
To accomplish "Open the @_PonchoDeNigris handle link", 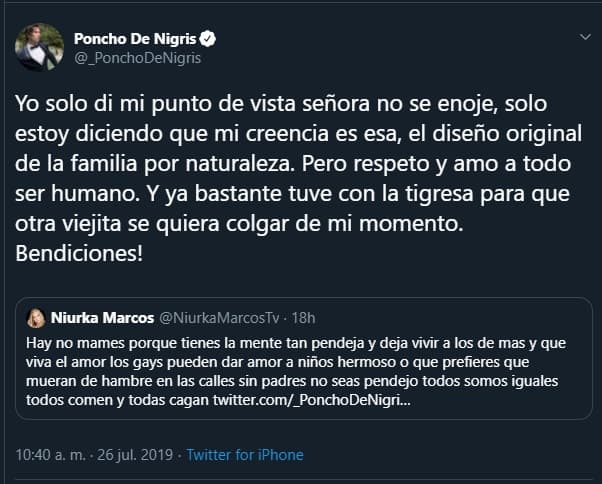I will (x=137, y=58).
